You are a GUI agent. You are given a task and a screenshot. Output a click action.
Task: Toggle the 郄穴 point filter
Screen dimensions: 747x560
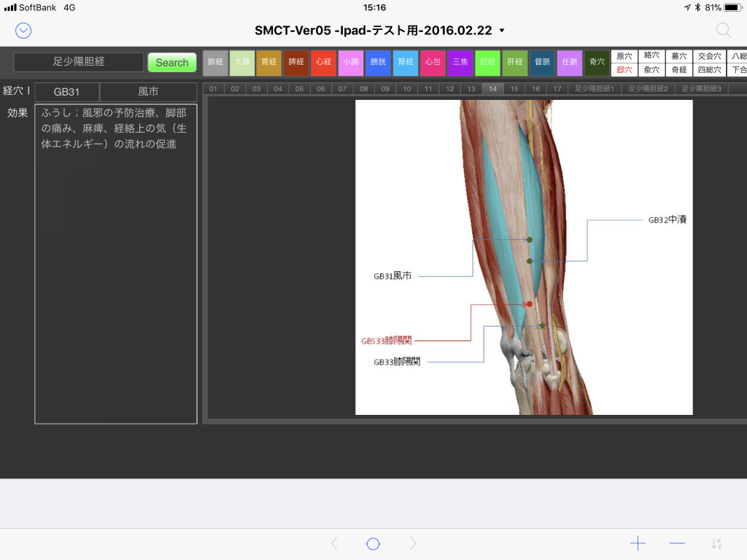(624, 70)
